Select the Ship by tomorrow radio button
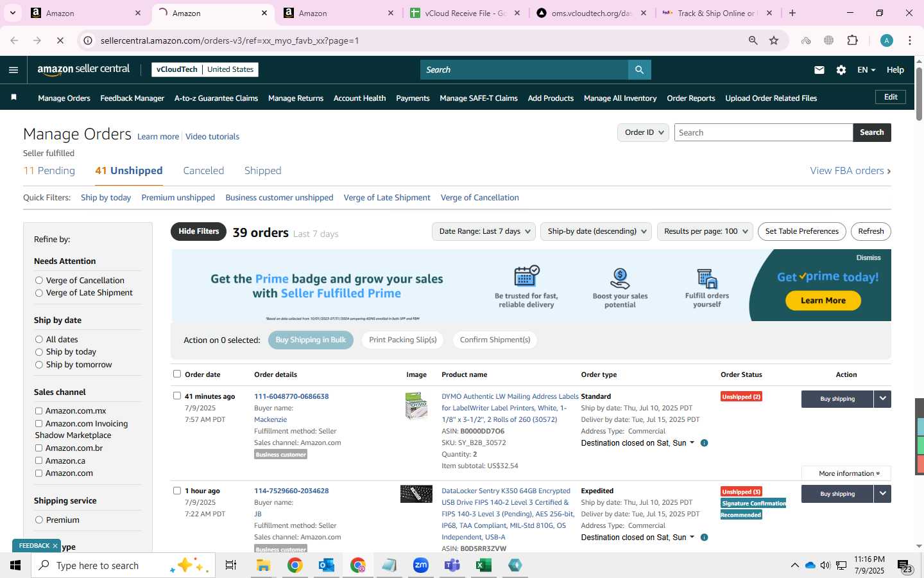Screen dimensions: 924x578 click(x=39, y=365)
